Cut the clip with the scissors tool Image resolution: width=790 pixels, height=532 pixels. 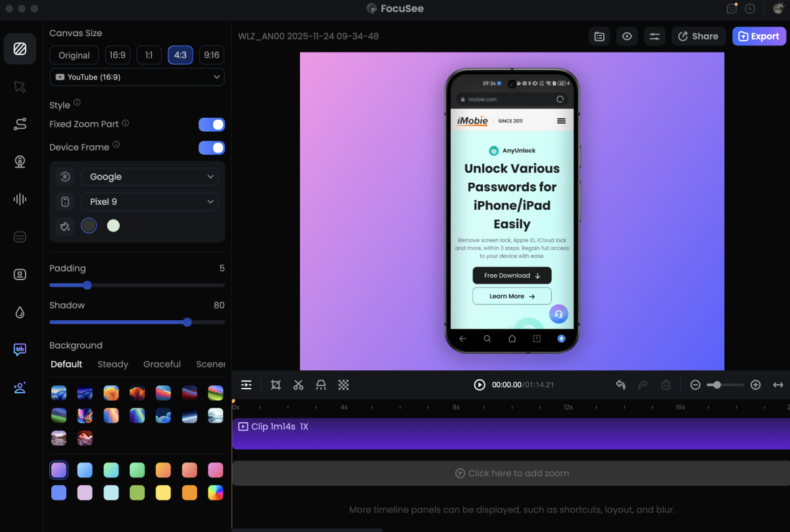click(x=298, y=385)
